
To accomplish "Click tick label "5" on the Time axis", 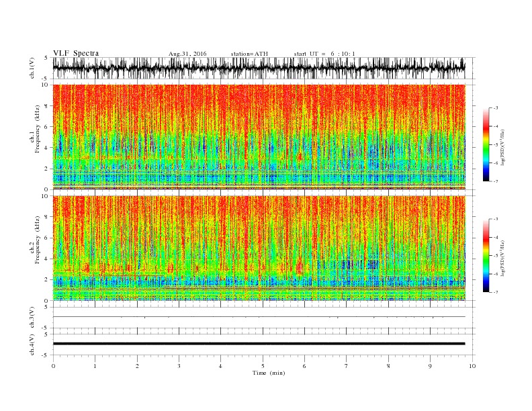I will (263, 366).
